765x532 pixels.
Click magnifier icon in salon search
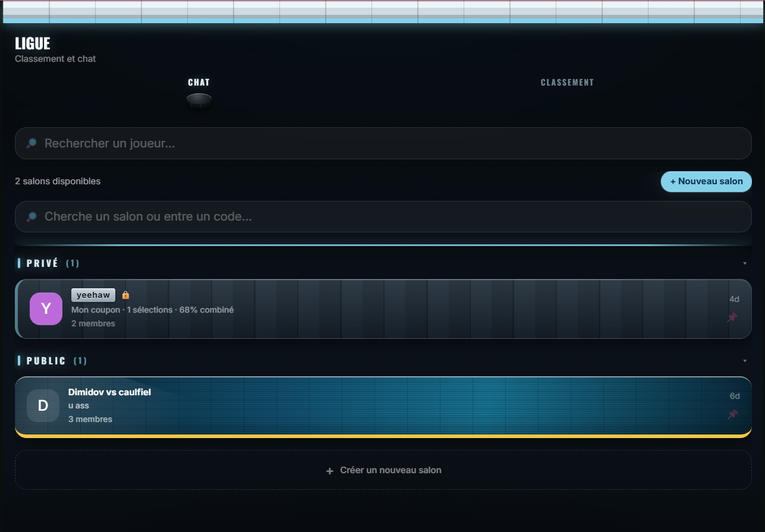(32, 216)
